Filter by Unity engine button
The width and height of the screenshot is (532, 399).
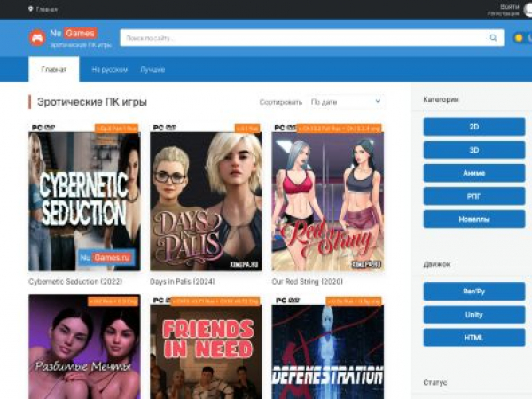[474, 314]
